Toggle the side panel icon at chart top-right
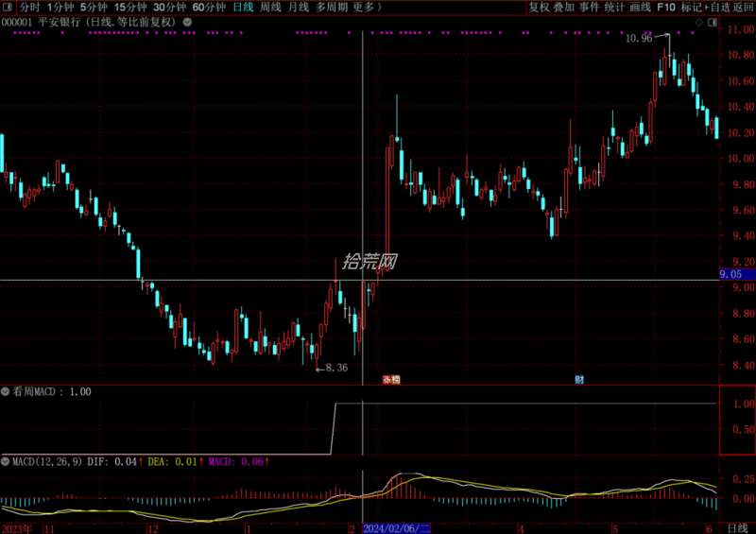This screenshot has height=534, width=756. pyautogui.click(x=713, y=22)
